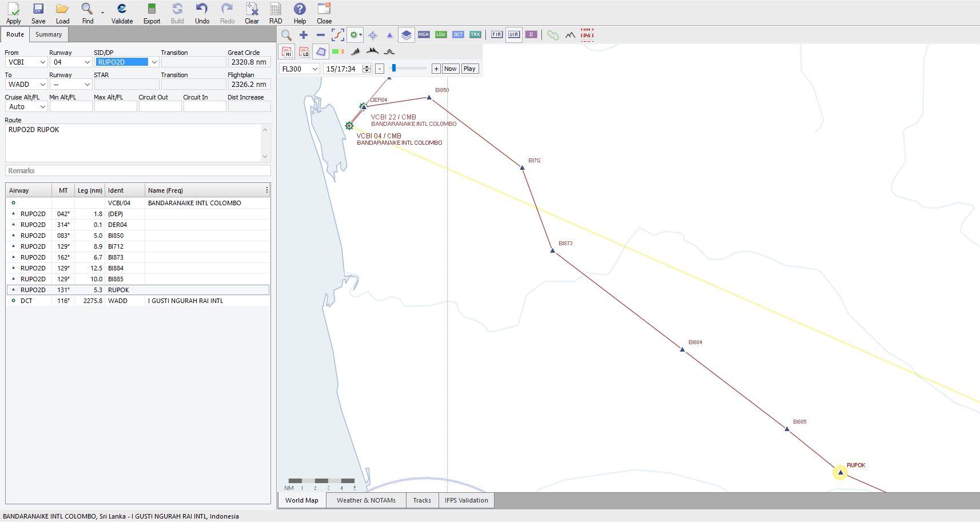Viewport: 980px width, 522px height.
Task: Open the IFPS Validation tab
Action: (467, 500)
